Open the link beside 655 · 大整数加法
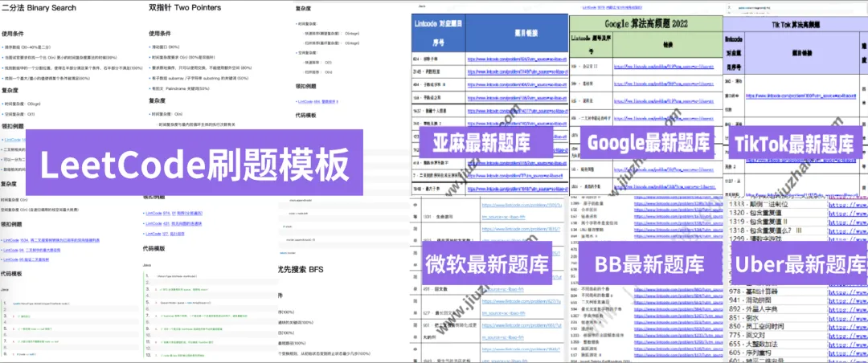Viewport: 868px width, 363px height. [848, 345]
